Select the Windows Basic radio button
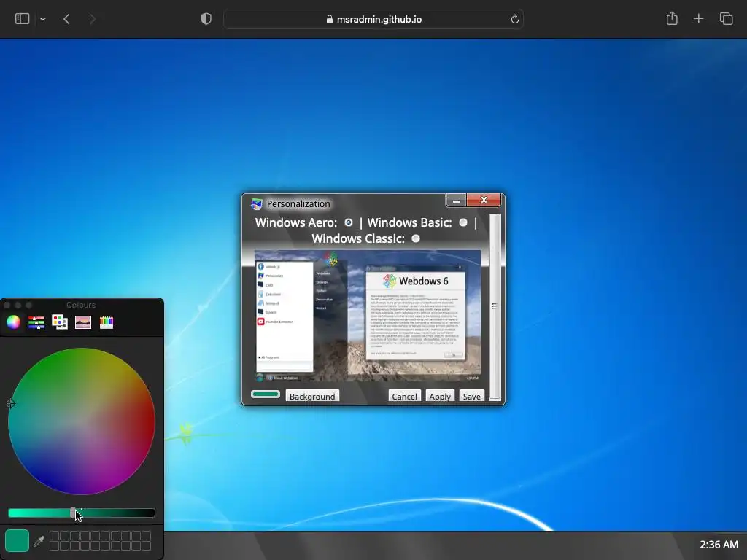Image resolution: width=747 pixels, height=560 pixels. (x=463, y=222)
